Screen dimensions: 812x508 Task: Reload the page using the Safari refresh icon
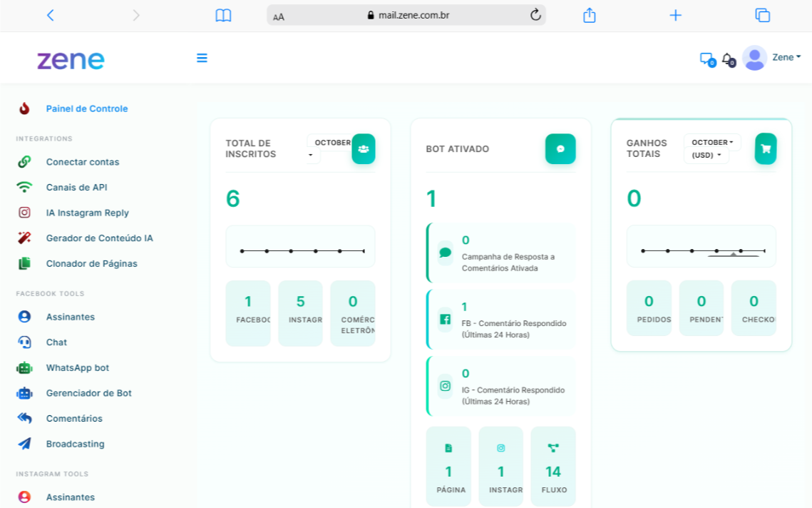(x=535, y=15)
